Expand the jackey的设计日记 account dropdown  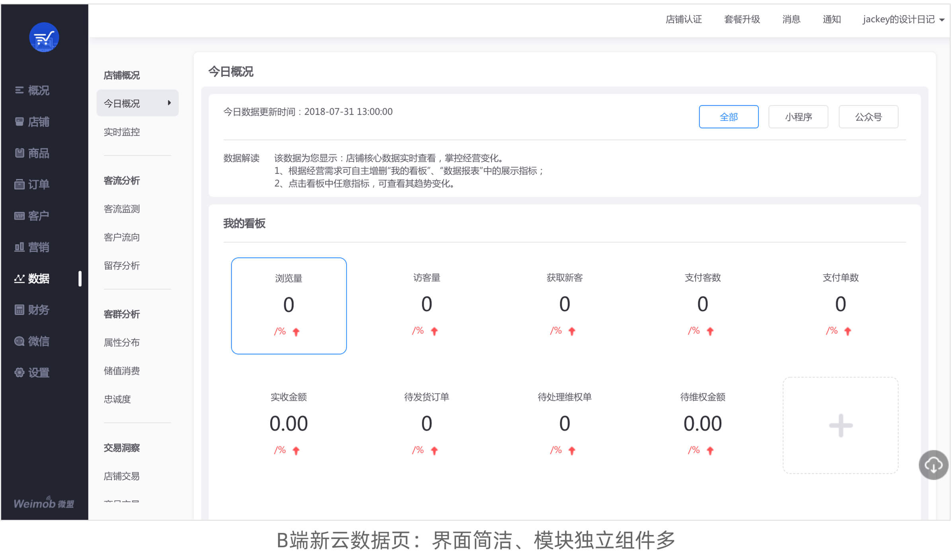pos(903,19)
